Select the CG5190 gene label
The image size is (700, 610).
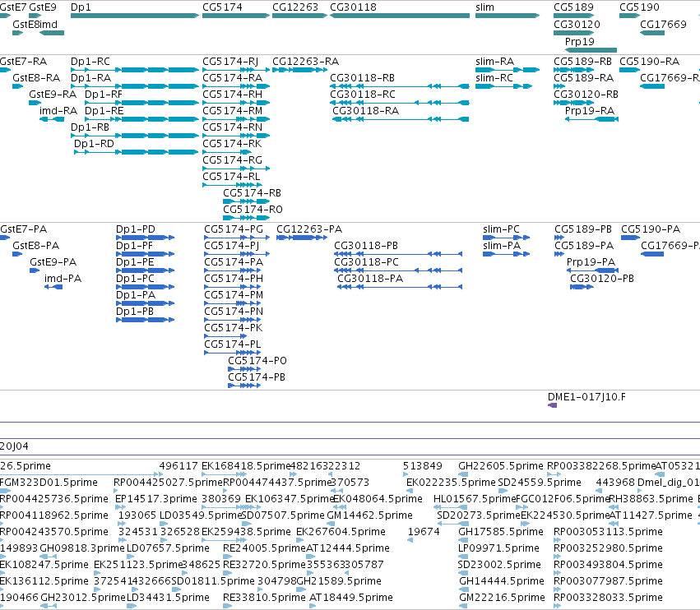coord(639,7)
